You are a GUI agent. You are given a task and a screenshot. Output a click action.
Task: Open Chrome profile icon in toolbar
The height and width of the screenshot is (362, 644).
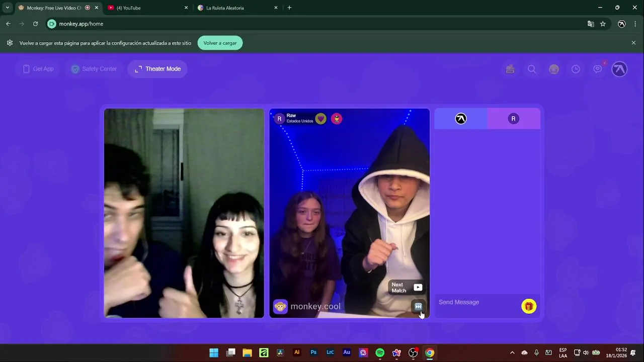coord(622,24)
